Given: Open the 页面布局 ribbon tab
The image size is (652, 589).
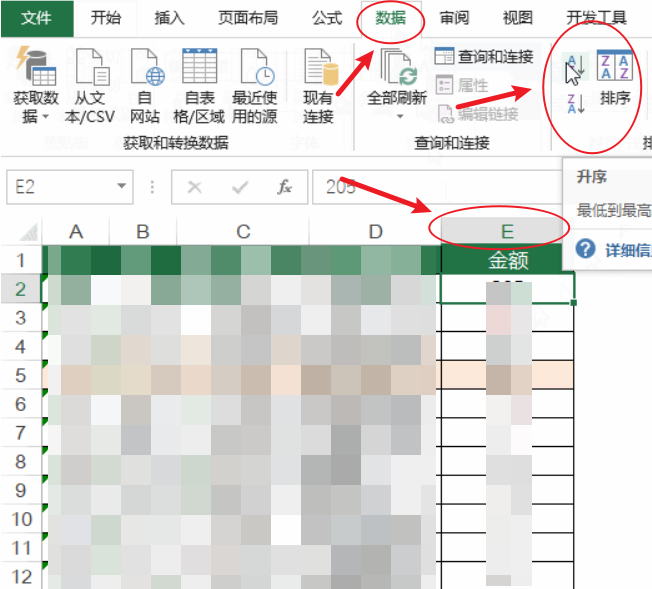Looking at the screenshot, I should pos(248,18).
